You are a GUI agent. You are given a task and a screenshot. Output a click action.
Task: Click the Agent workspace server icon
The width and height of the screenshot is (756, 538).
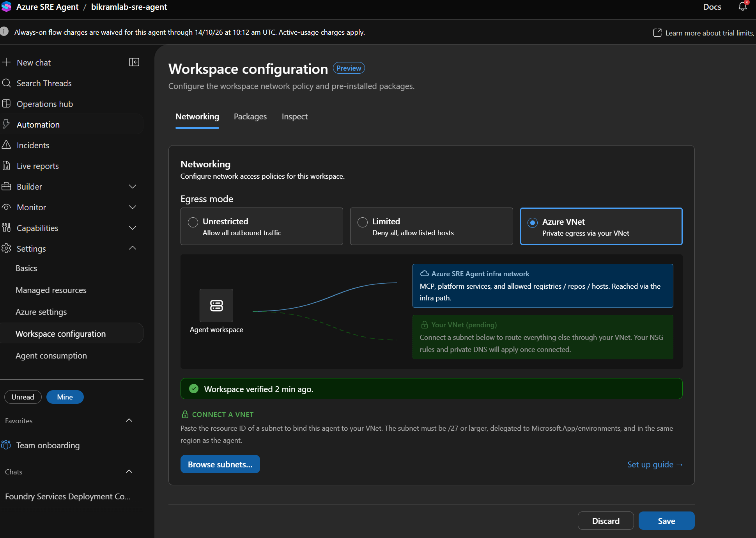216,305
